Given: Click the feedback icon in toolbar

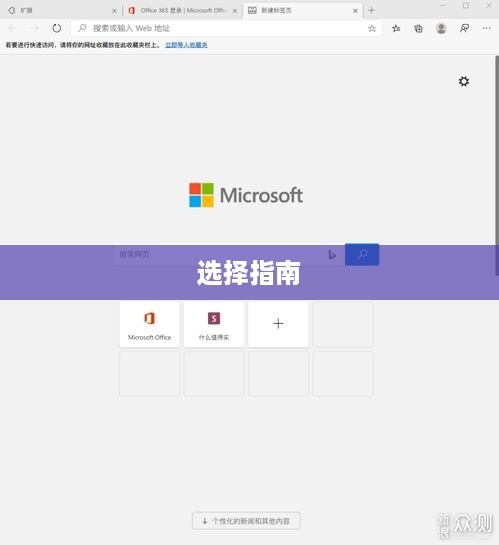Looking at the screenshot, I should [464, 28].
